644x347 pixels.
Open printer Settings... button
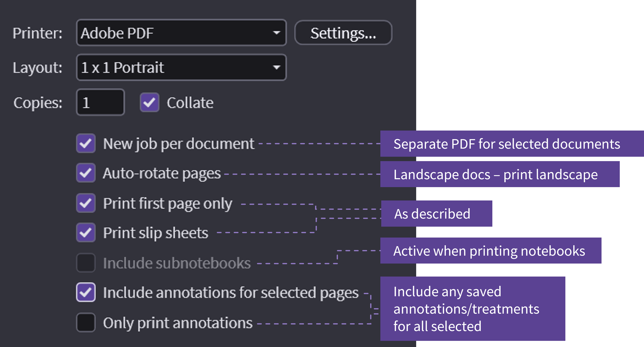pos(343,33)
